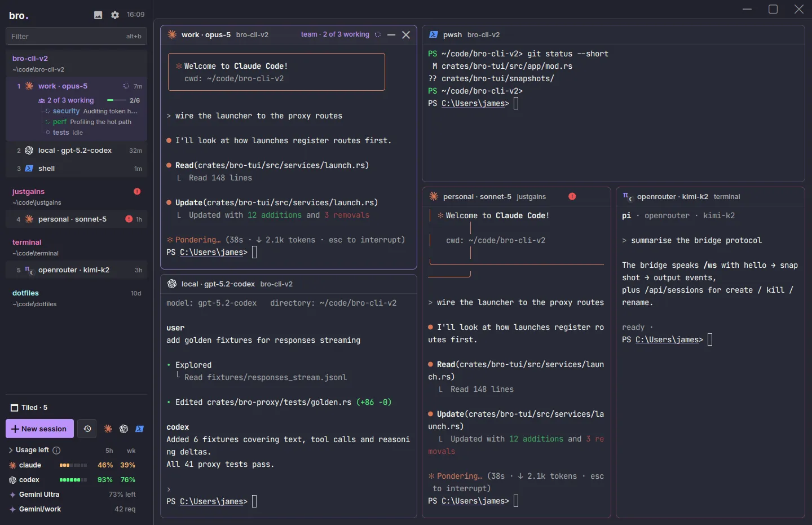Select the shell session in sidebar
This screenshot has height=525, width=812.
[77, 169]
